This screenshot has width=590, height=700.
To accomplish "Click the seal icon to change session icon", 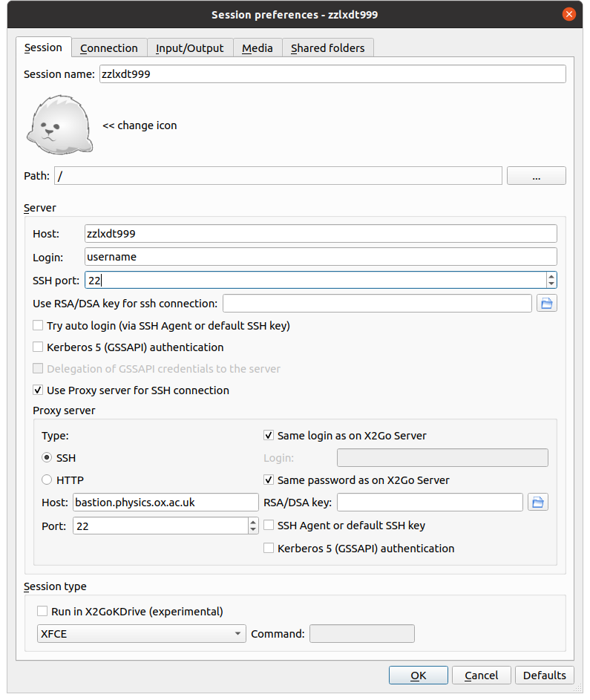I will 59,124.
